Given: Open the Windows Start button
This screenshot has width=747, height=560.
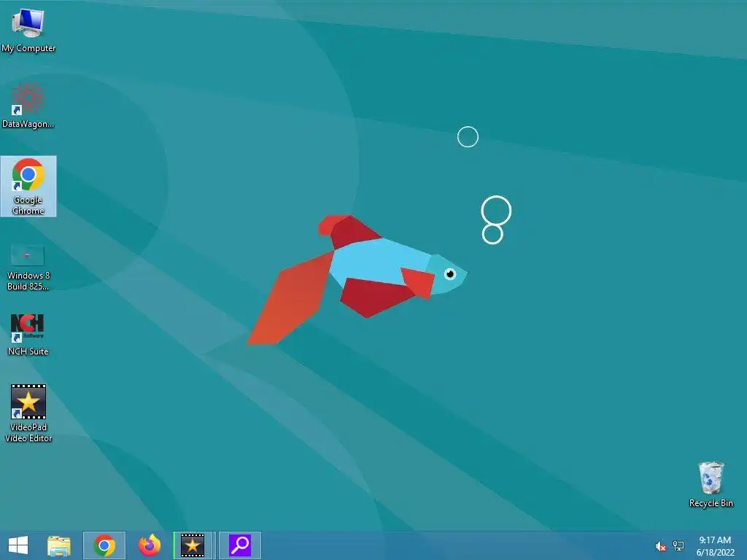Looking at the screenshot, I should pyautogui.click(x=18, y=545).
